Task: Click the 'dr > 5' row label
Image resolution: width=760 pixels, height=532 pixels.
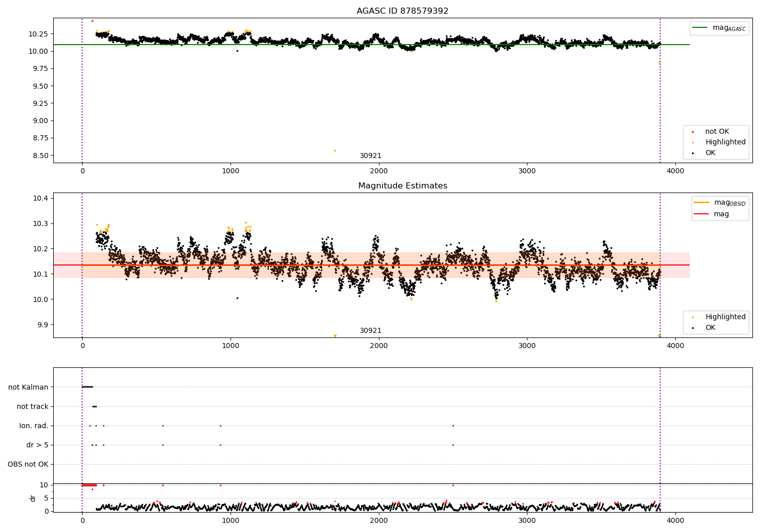Action: (37, 445)
